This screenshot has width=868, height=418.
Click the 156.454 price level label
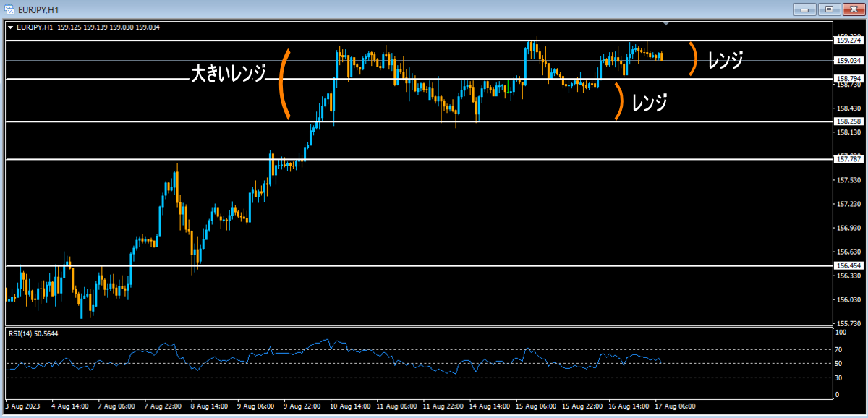[848, 266]
